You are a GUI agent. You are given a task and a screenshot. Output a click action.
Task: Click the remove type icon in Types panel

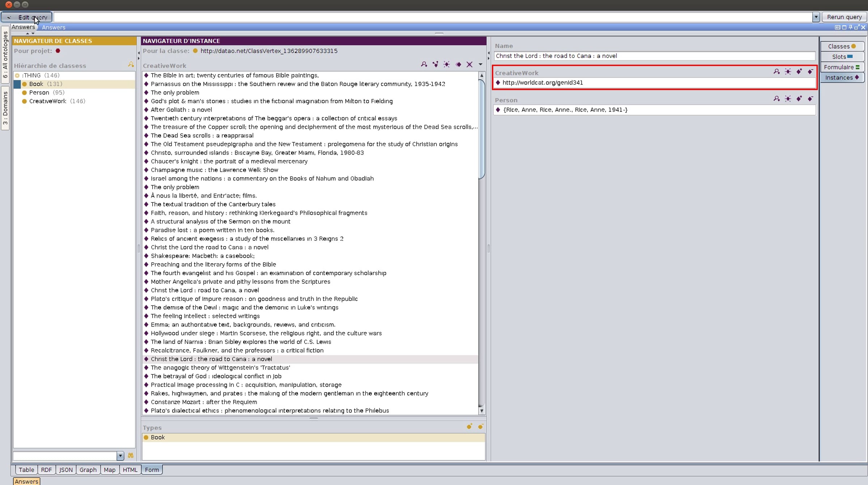(481, 427)
